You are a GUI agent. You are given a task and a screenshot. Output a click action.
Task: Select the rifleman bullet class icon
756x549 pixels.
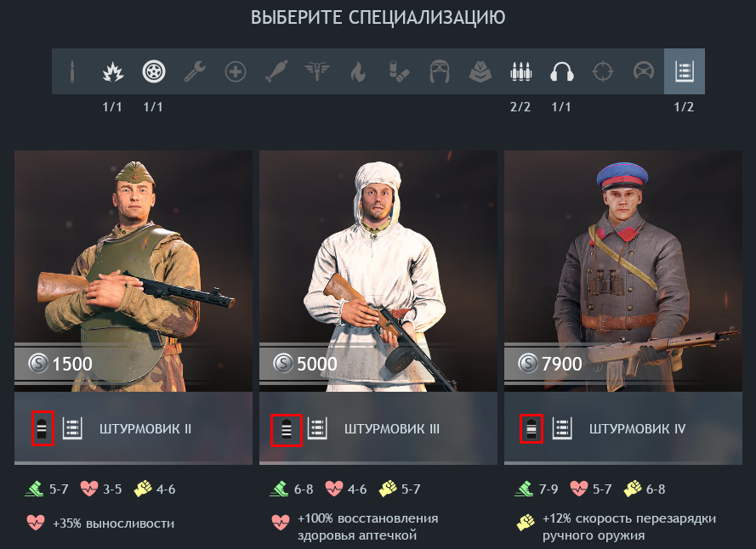click(72, 72)
